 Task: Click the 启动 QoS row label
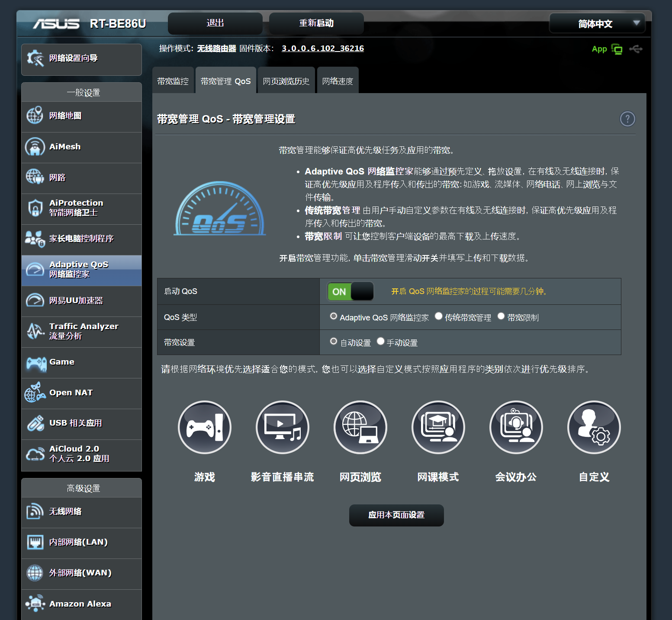[180, 291]
